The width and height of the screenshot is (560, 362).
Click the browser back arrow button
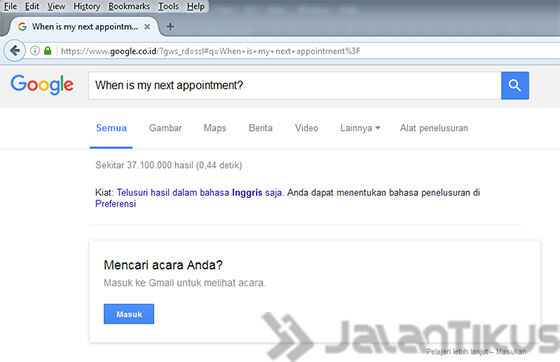[x=15, y=51]
